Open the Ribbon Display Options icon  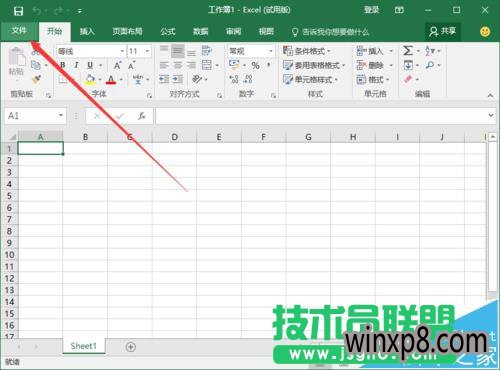(x=399, y=10)
